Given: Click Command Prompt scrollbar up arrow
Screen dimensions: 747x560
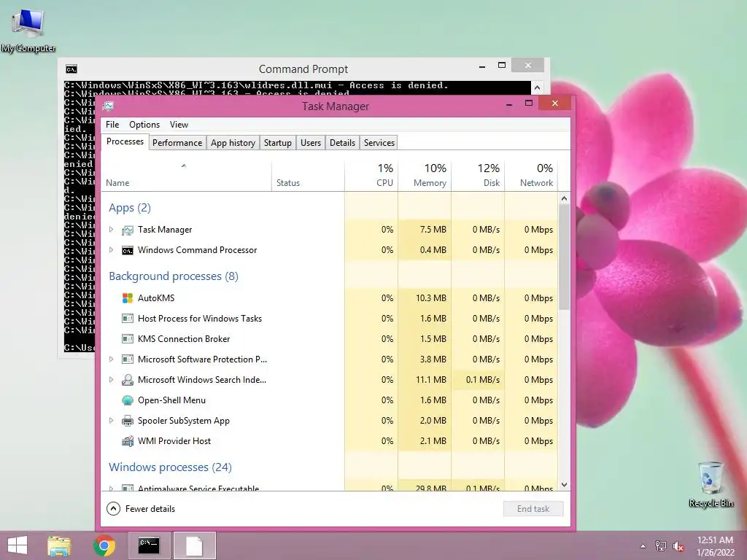Looking at the screenshot, I should pos(538,87).
